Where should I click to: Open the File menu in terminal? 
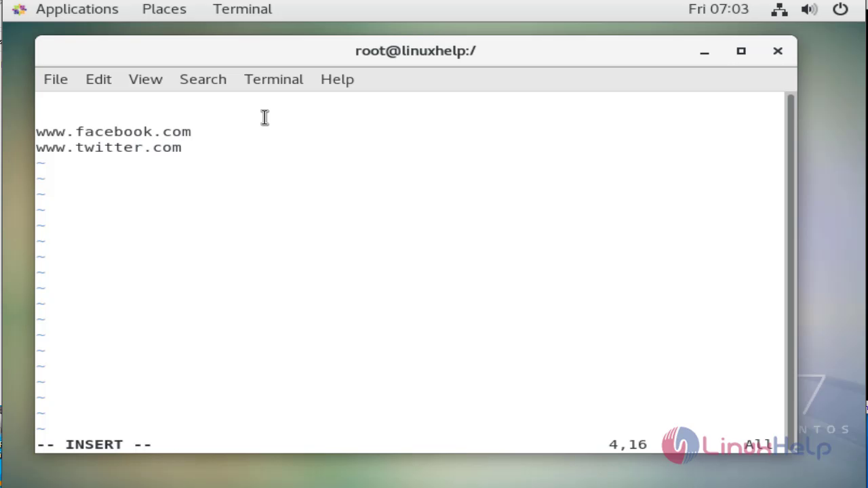tap(56, 79)
